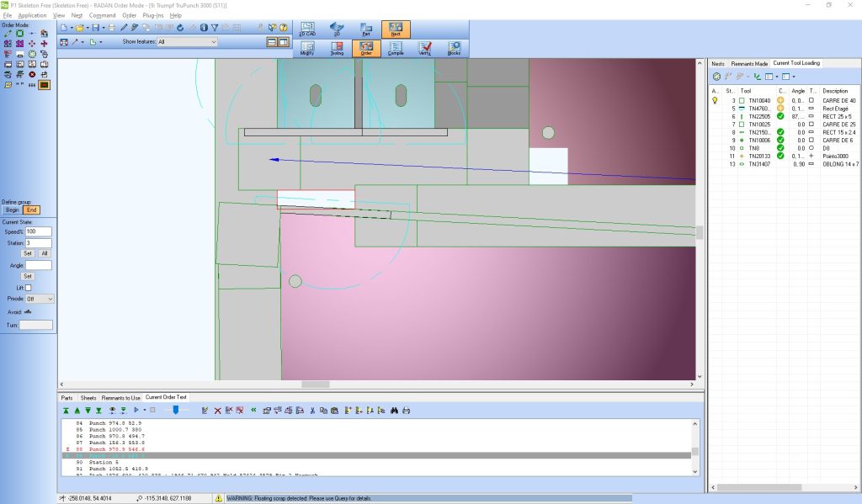Select the Verify mode icon

(424, 48)
